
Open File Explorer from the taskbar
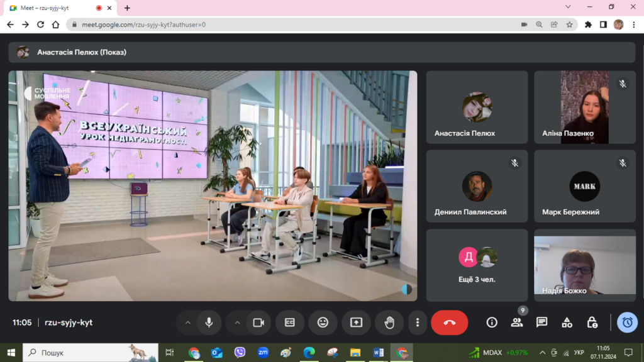tap(355, 353)
